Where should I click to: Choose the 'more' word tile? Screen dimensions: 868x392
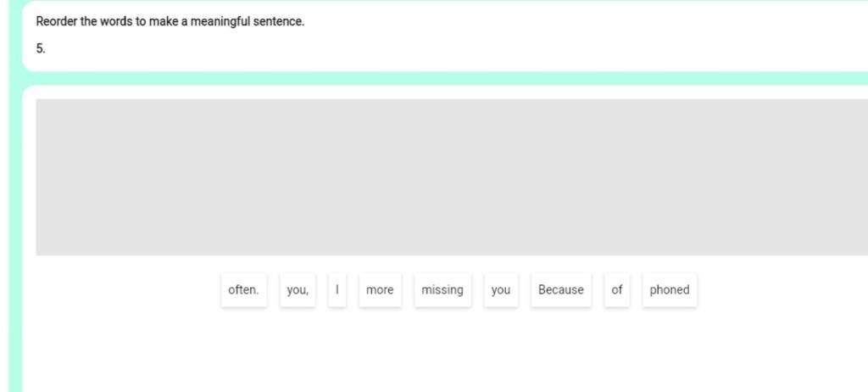[380, 290]
